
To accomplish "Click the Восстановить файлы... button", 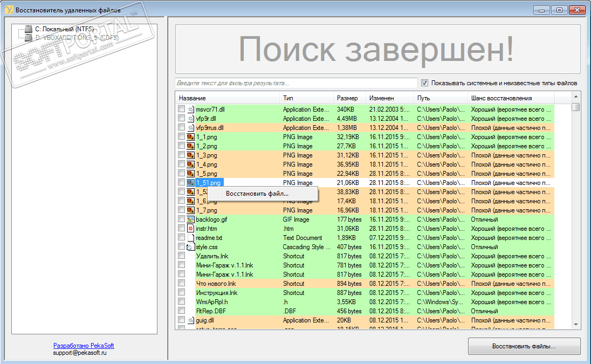I will click(x=524, y=346).
